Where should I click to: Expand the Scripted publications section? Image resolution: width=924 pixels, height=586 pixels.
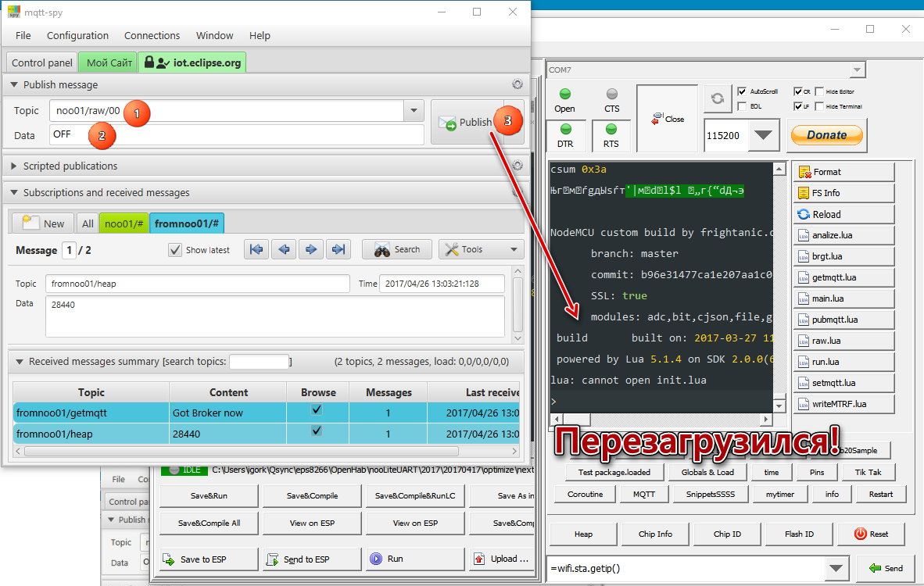point(13,166)
